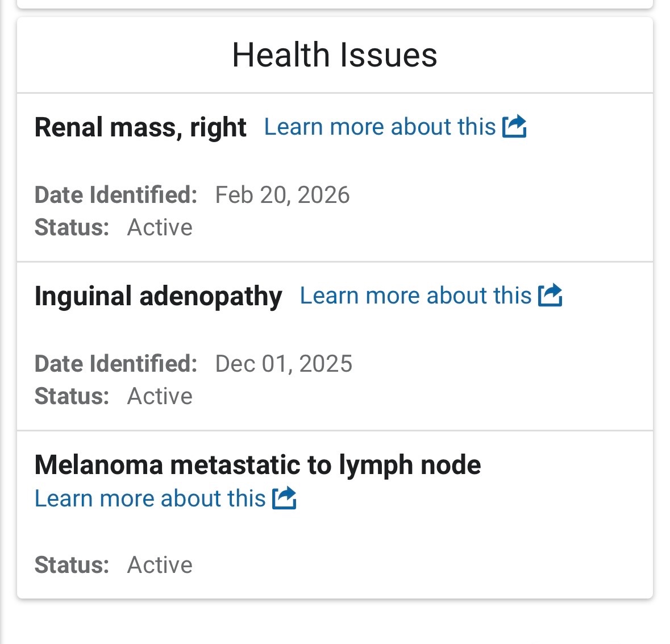
Task: Select the 'Renal mass, right' title
Action: 140,127
